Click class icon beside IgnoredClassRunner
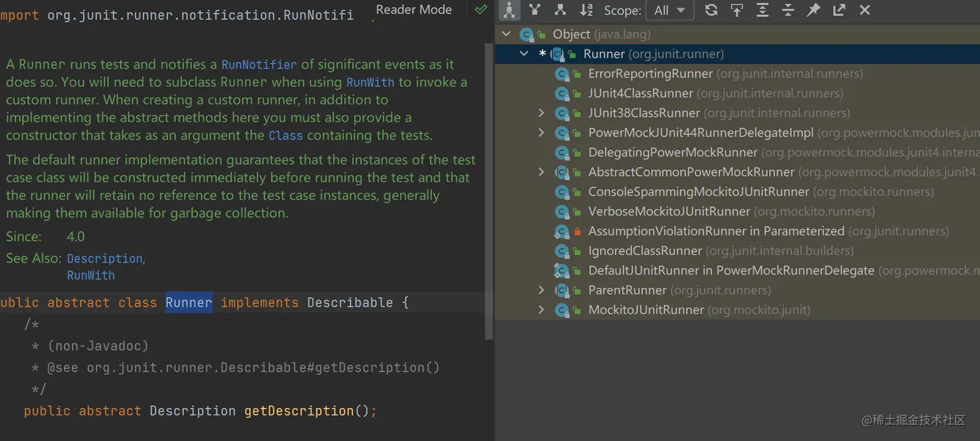Image resolution: width=980 pixels, height=441 pixels. pyautogui.click(x=562, y=251)
